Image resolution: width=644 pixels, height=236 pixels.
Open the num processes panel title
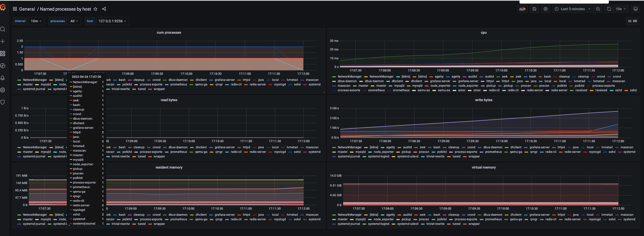click(x=169, y=32)
